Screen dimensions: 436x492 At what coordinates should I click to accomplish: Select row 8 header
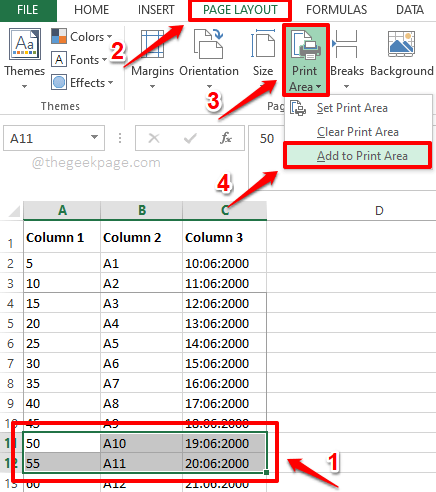click(11, 383)
